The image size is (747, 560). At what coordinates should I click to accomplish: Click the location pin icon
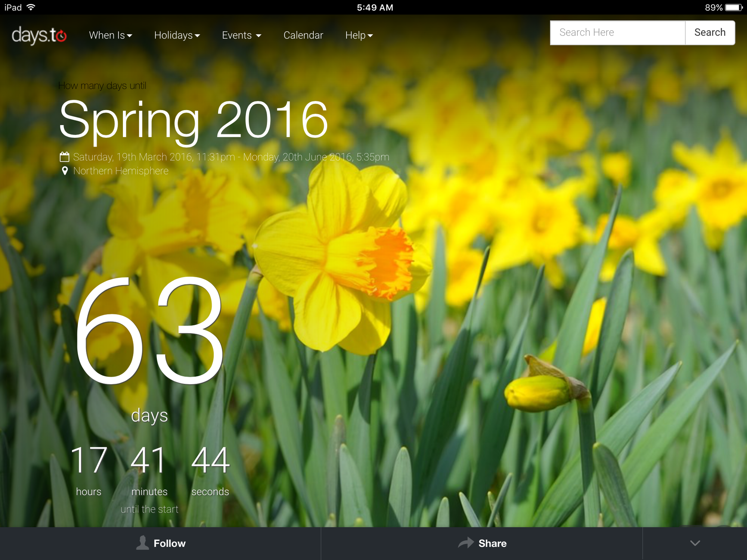(x=65, y=171)
